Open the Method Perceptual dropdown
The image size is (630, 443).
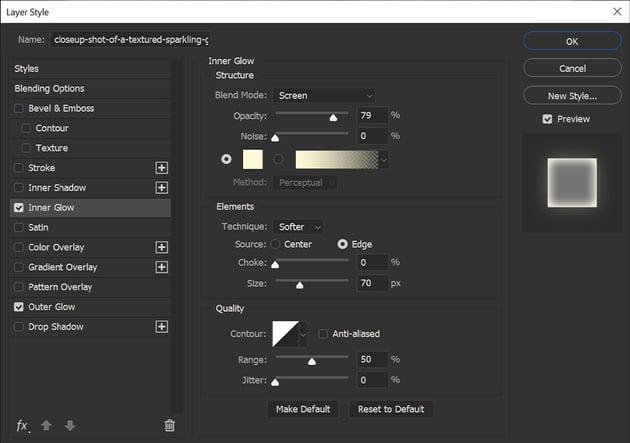tap(305, 183)
